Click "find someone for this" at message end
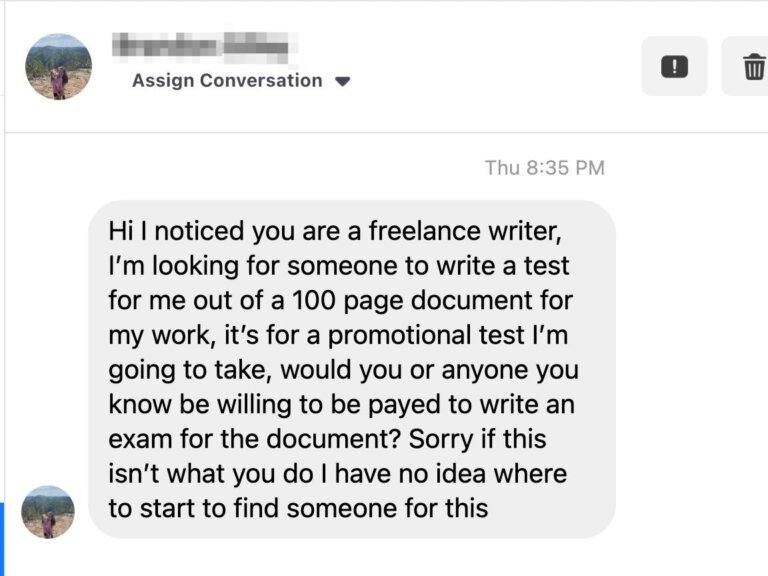The width and height of the screenshot is (768, 576). (361, 508)
